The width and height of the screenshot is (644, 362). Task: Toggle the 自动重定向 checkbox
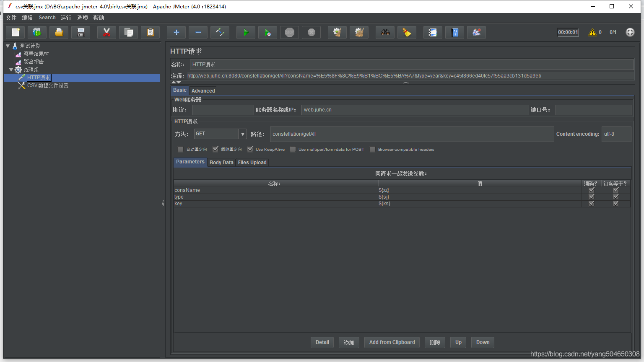click(x=180, y=149)
